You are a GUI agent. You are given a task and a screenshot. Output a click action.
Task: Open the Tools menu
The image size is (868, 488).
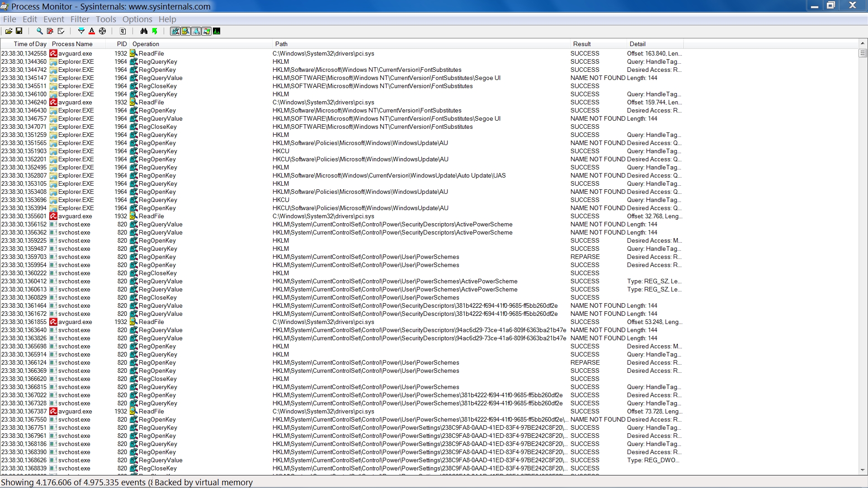[x=106, y=19]
